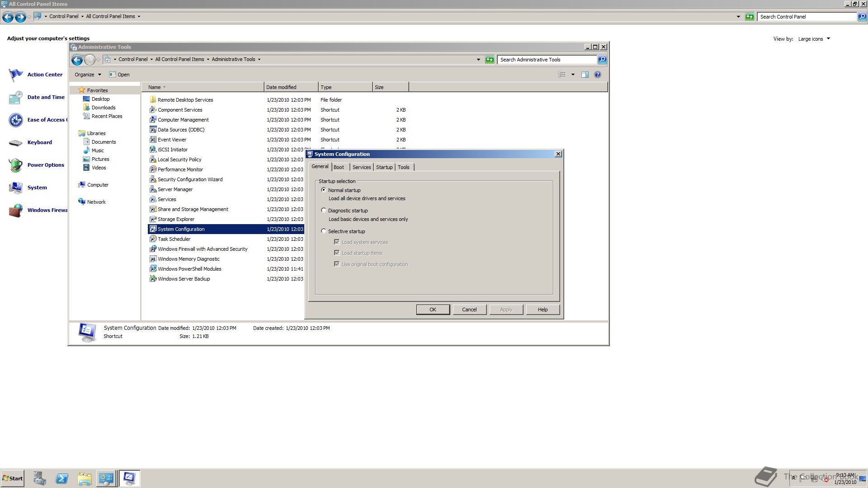This screenshot has height=488, width=868.
Task: Sort by Date modified column header
Action: 291,87
